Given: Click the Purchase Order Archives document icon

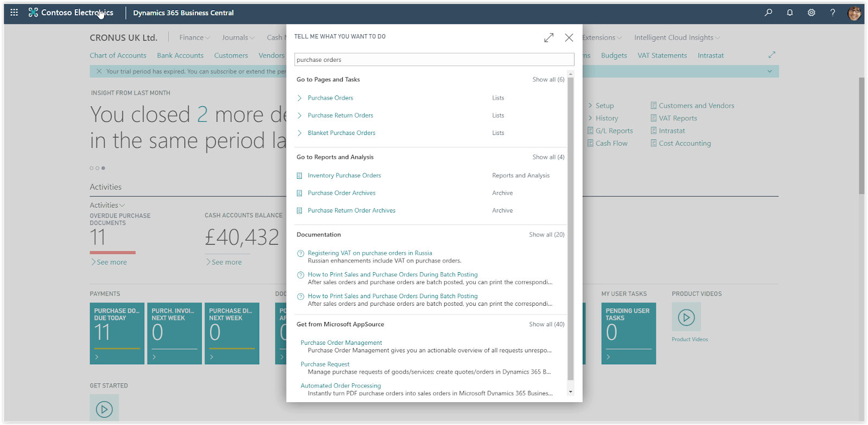Looking at the screenshot, I should pos(299,193).
